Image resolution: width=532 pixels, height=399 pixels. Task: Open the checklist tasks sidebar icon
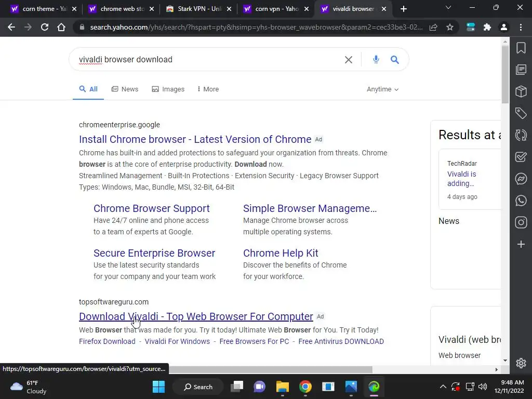pos(521,157)
